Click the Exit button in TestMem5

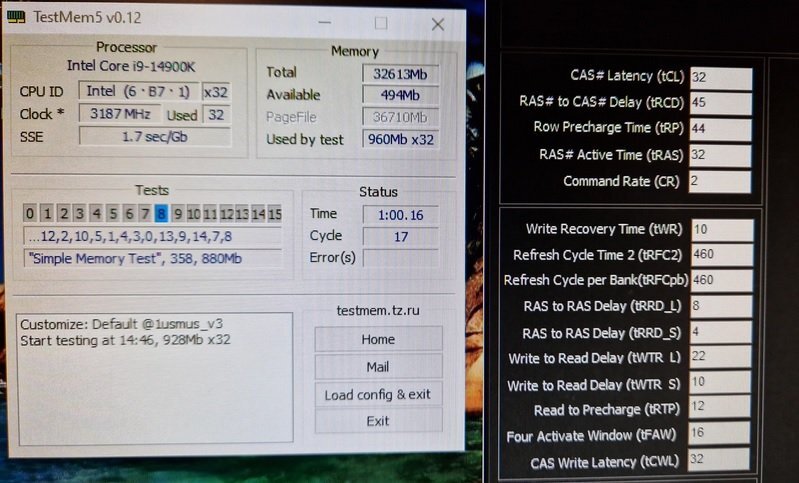[378, 421]
